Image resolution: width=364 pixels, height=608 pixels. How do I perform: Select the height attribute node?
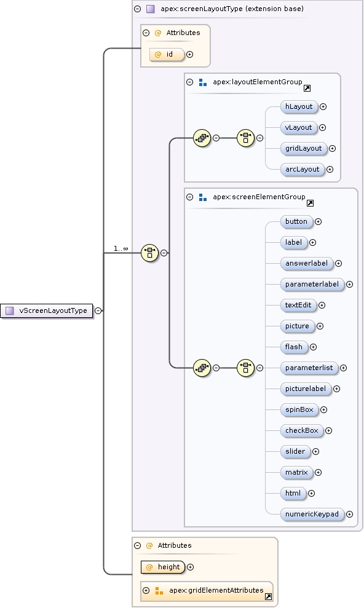[x=163, y=567]
